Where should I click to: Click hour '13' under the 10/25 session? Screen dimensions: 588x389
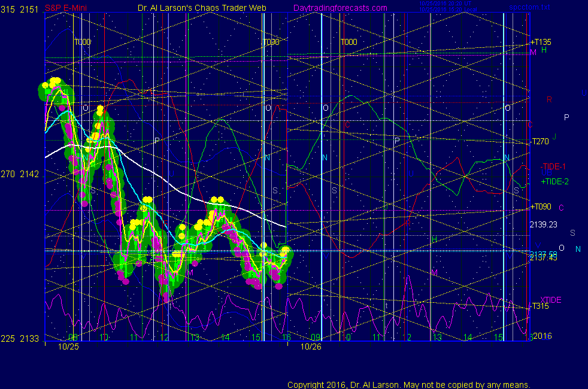tap(194, 338)
